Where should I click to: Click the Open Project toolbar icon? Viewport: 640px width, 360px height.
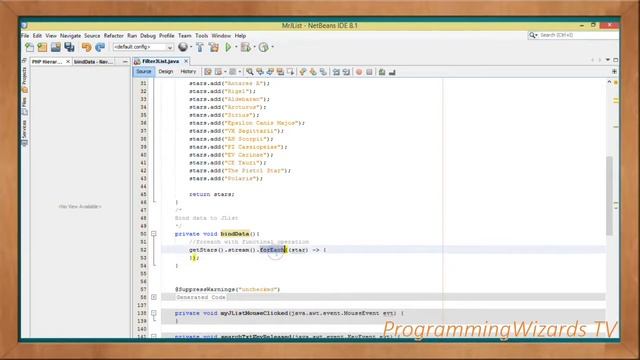click(x=56, y=47)
